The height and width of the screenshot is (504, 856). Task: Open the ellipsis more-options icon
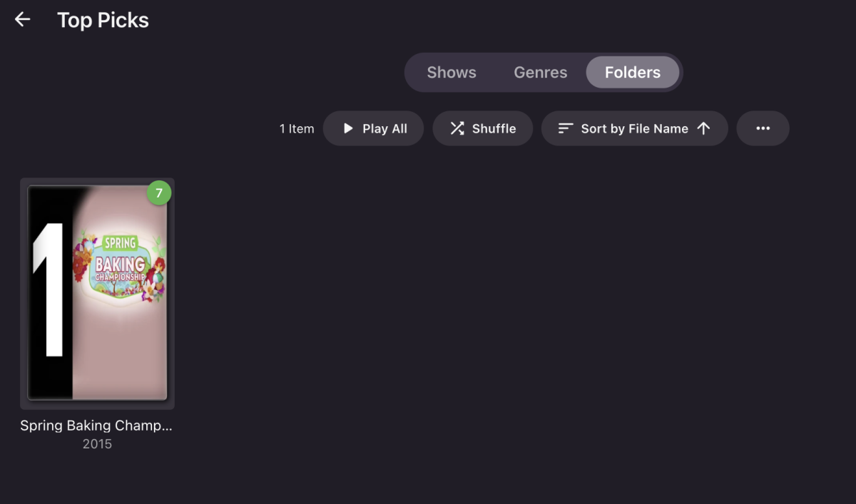[763, 128]
